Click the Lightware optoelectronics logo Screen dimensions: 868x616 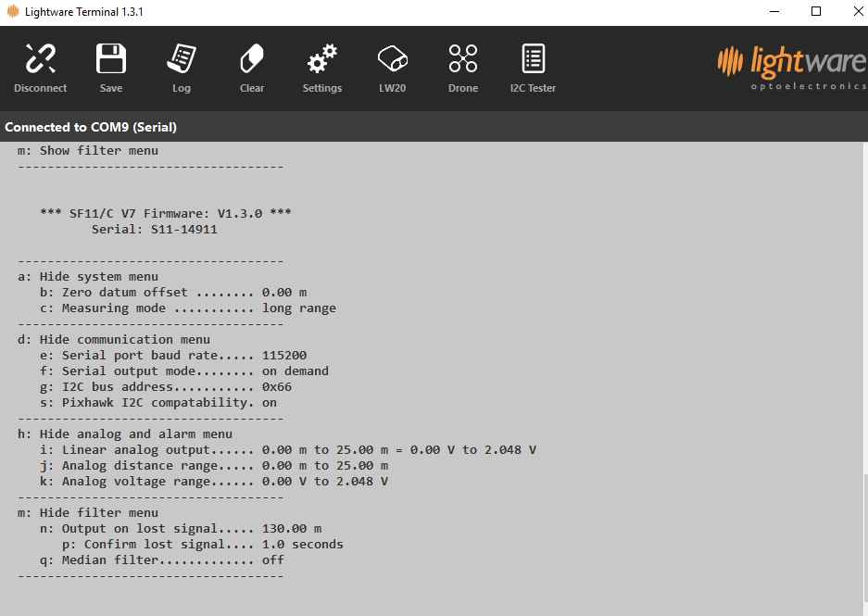coord(792,67)
